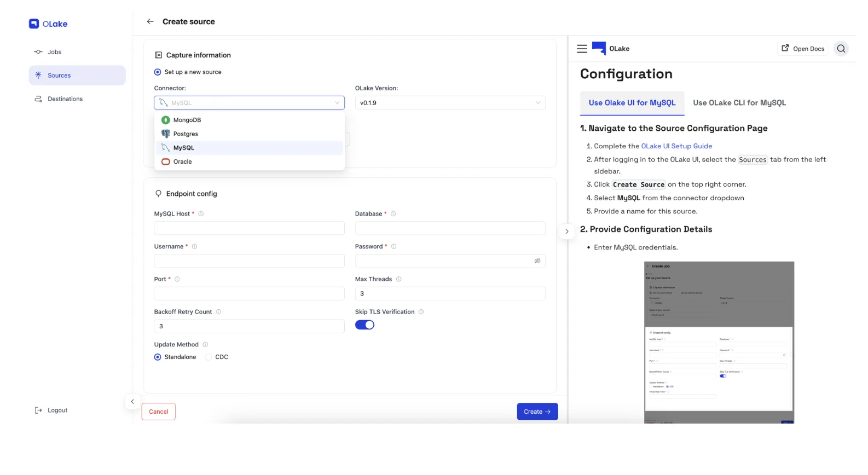Image resolution: width=868 pixels, height=475 pixels.
Task: Click the MySQL Host input field
Action: [x=249, y=228]
